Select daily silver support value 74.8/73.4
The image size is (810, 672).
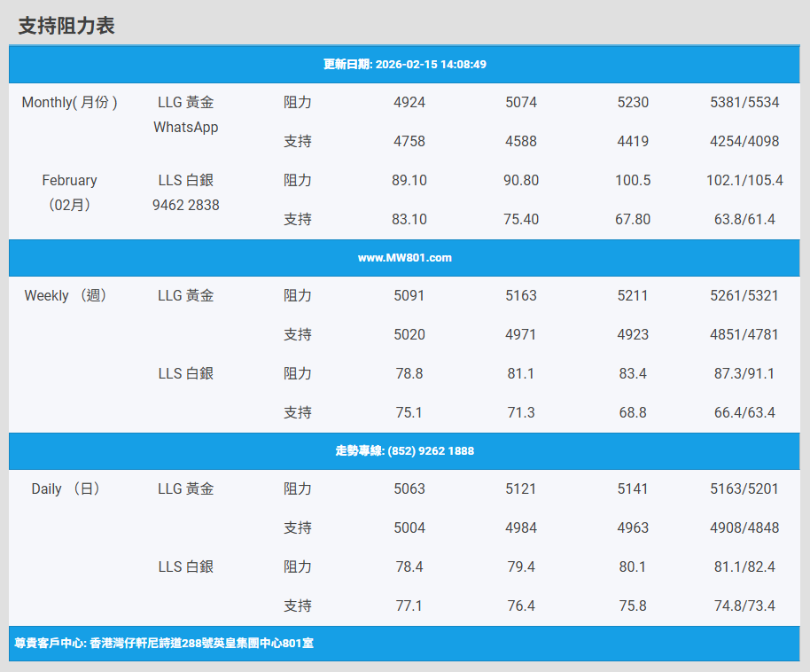coord(744,606)
